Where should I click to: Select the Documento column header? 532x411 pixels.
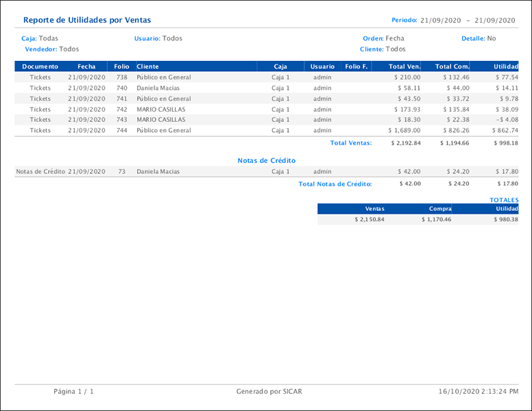[40, 66]
